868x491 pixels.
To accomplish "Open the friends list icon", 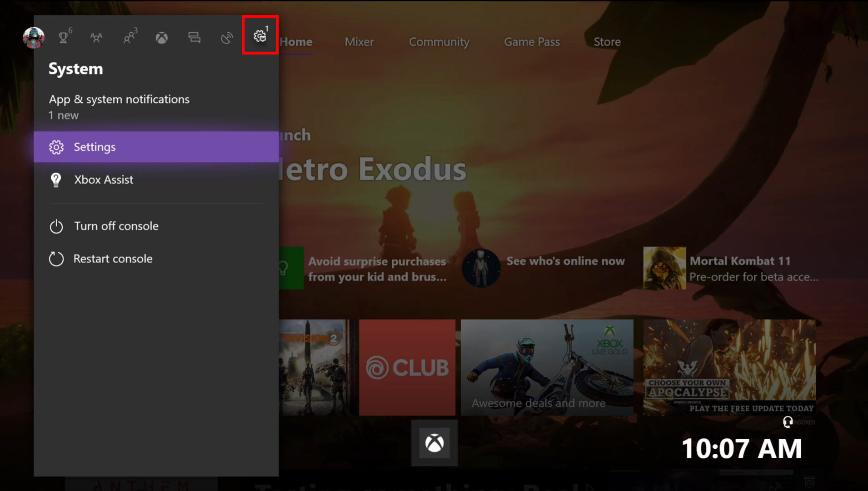I will point(129,38).
